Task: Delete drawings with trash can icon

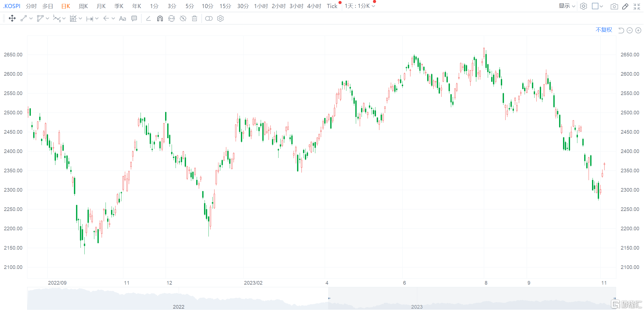Action: (x=194, y=18)
